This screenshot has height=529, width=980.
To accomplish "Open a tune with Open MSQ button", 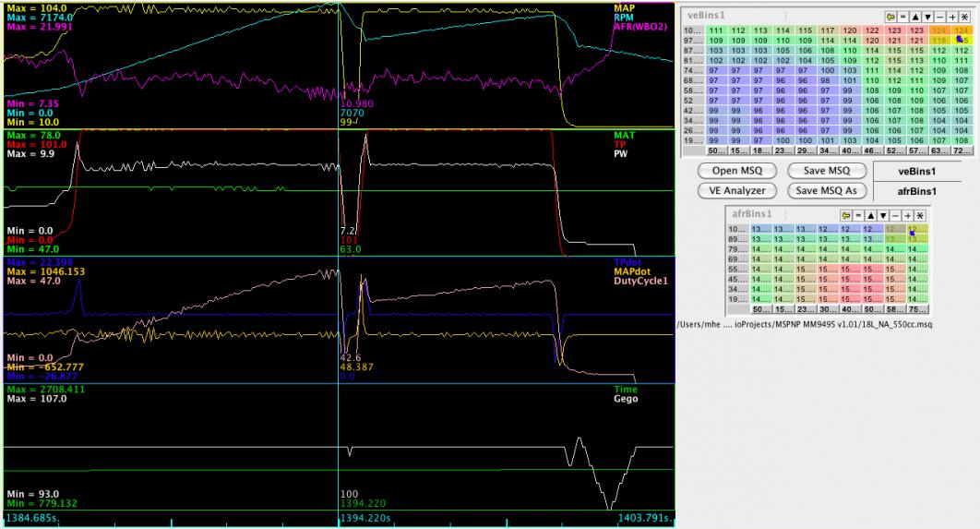I will coord(735,171).
